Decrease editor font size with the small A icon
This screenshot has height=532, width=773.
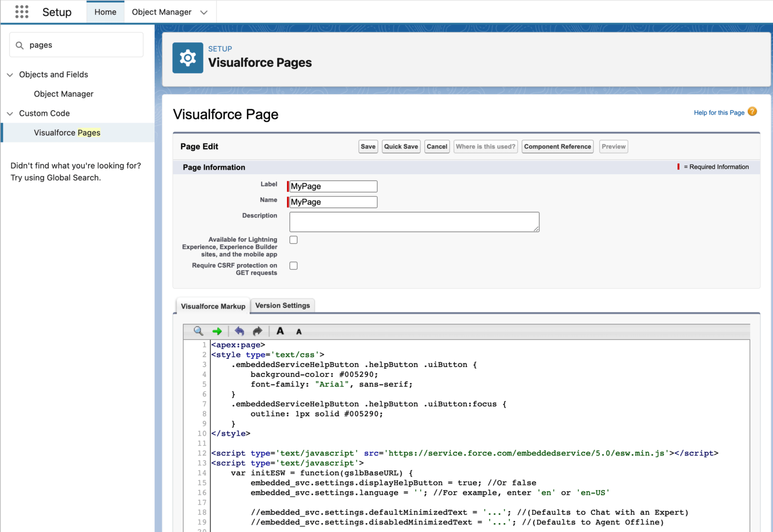298,331
